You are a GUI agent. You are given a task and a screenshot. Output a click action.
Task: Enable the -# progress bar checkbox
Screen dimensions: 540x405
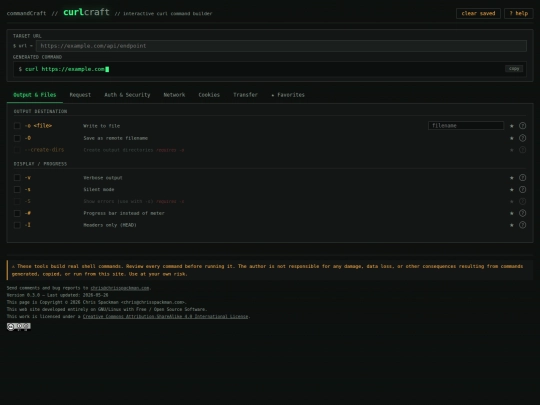17,213
